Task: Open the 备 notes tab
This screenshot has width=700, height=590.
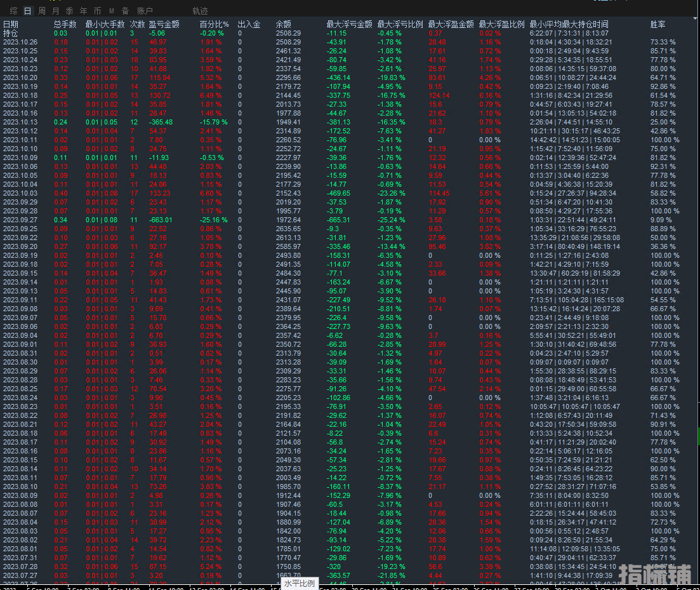Action: pos(126,11)
